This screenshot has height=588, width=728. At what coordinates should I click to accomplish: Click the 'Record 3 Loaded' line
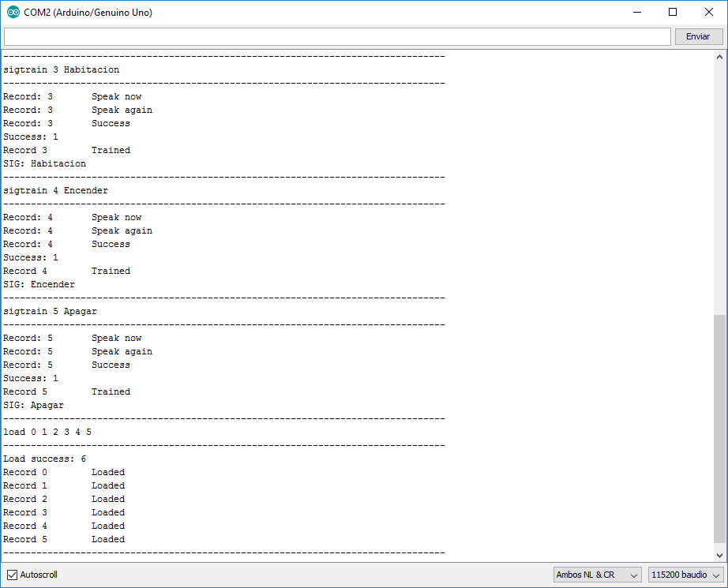(64, 512)
